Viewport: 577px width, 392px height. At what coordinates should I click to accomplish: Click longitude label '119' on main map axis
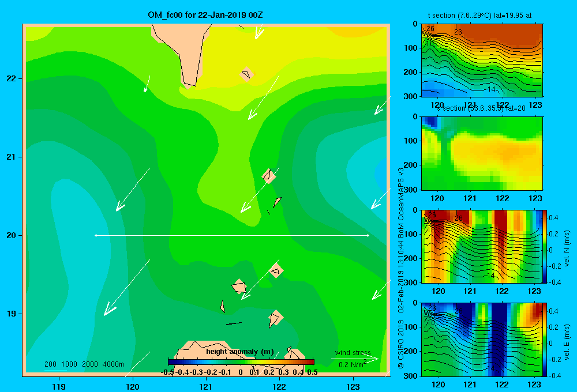(59, 386)
